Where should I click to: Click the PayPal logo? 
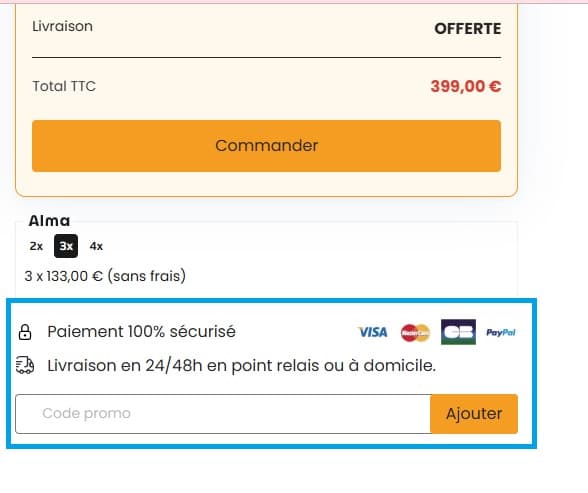501,333
